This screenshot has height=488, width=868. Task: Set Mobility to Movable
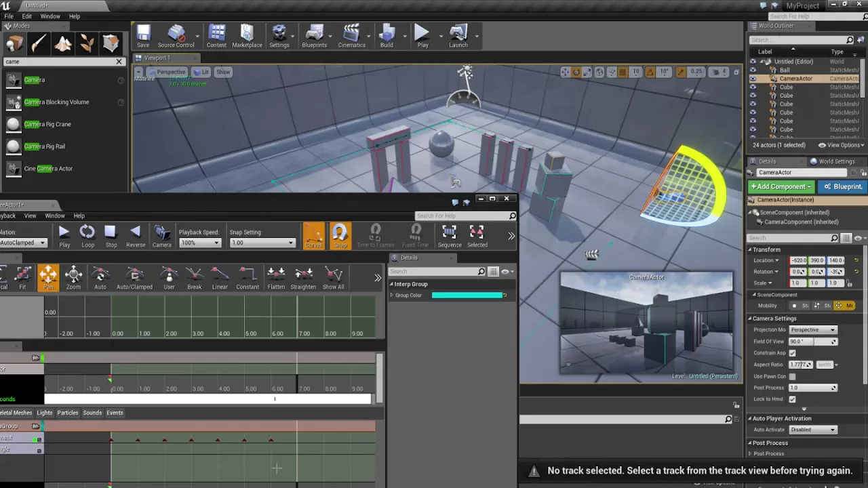point(845,306)
